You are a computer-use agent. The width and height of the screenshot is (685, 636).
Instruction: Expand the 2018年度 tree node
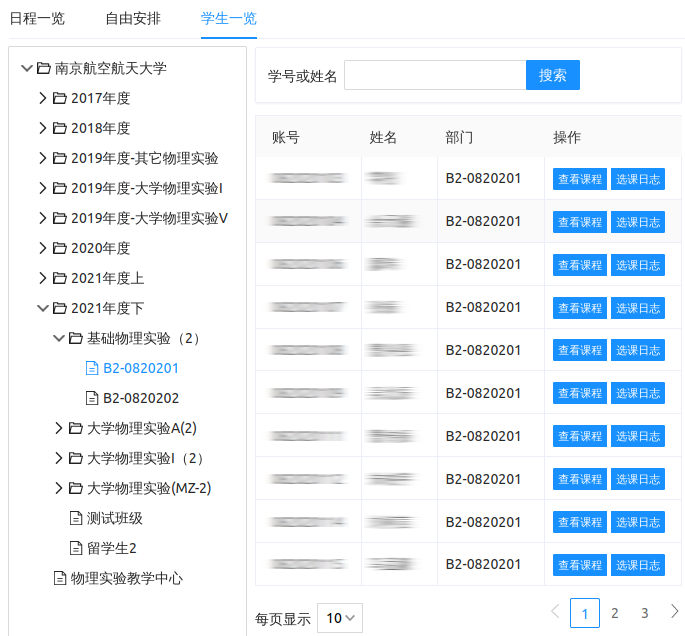(43, 129)
